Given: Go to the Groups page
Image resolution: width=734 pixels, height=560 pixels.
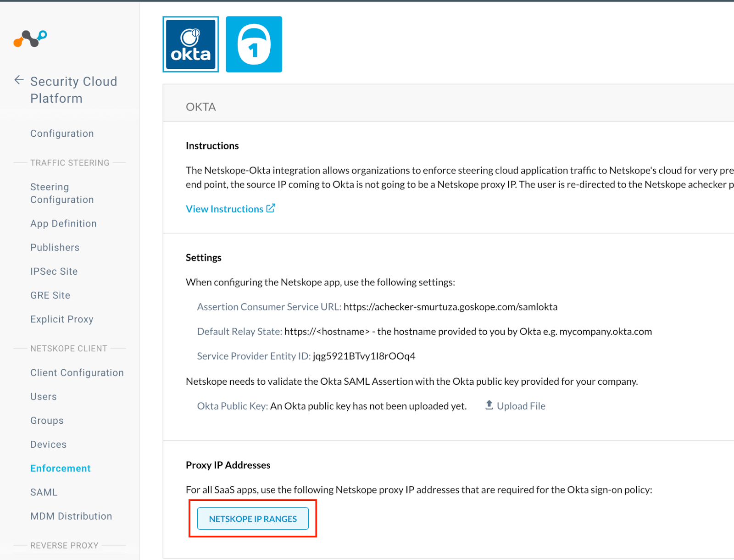Looking at the screenshot, I should pyautogui.click(x=47, y=421).
